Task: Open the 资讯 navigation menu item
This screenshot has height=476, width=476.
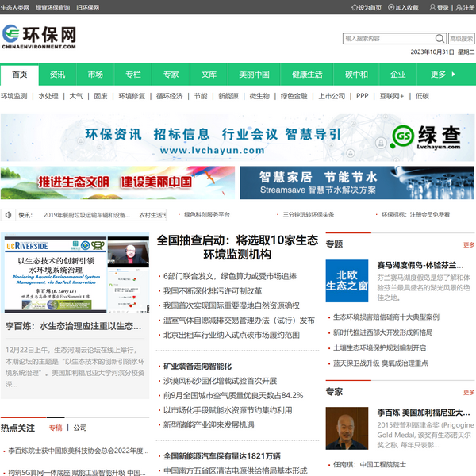Action: pos(57,75)
